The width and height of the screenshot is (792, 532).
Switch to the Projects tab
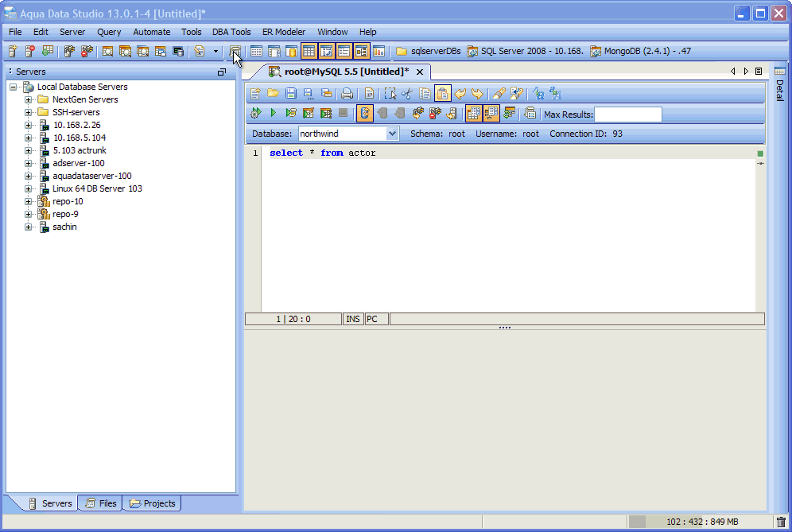(153, 503)
